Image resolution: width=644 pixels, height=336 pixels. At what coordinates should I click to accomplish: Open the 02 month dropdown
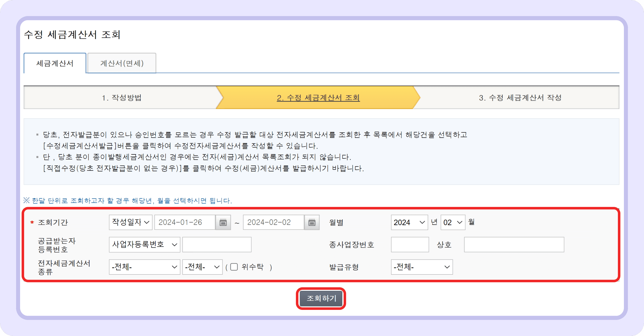pyautogui.click(x=452, y=222)
